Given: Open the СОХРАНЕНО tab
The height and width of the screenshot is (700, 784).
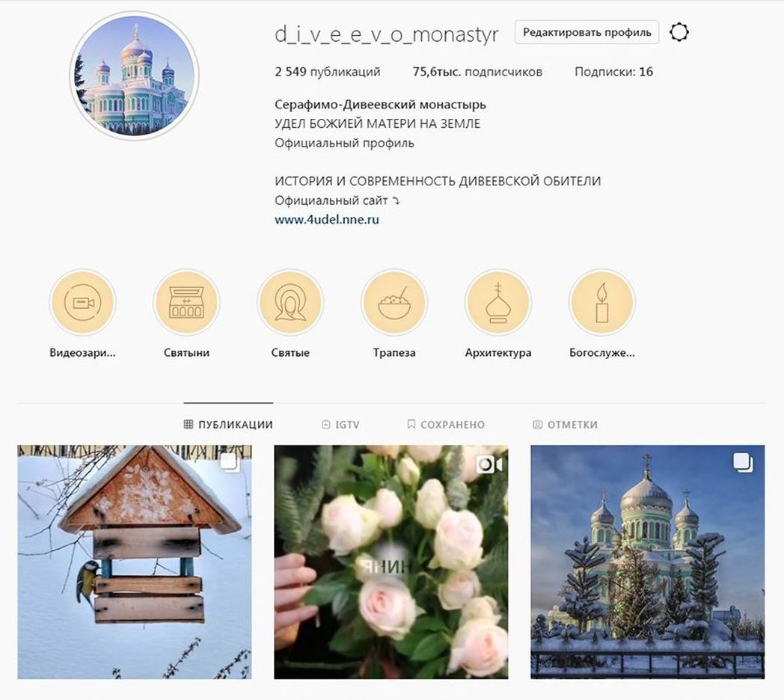Looking at the screenshot, I should point(446,425).
